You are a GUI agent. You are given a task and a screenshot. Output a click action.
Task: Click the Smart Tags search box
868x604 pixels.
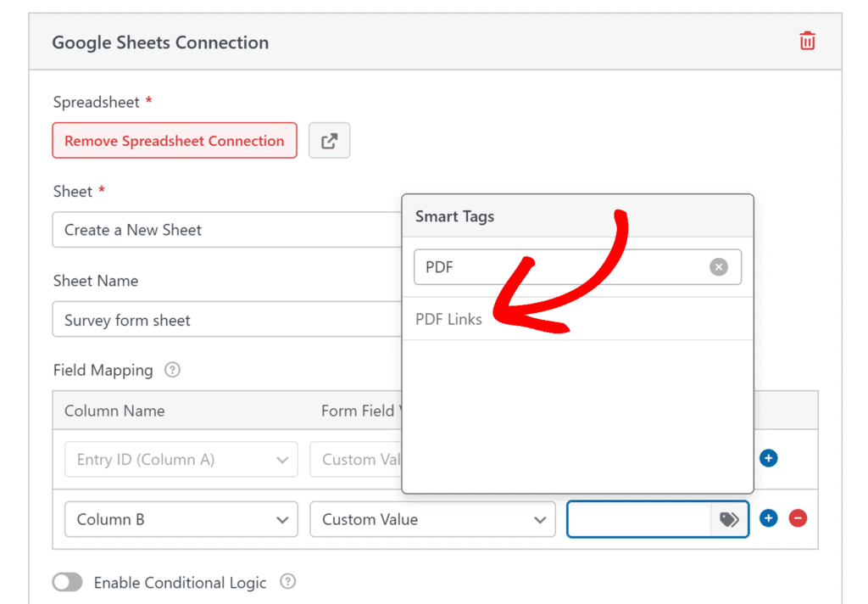561,267
